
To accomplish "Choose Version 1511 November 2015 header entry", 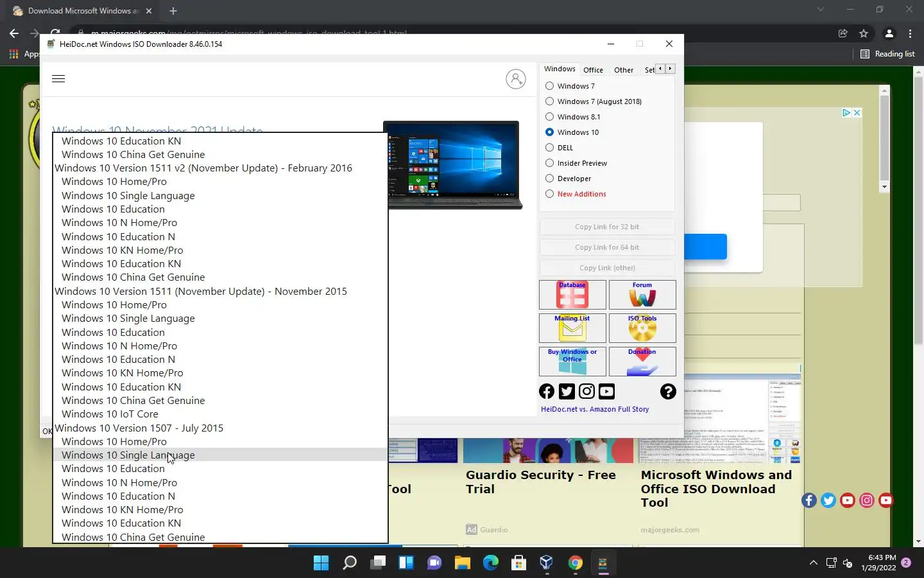I will (x=220, y=292).
